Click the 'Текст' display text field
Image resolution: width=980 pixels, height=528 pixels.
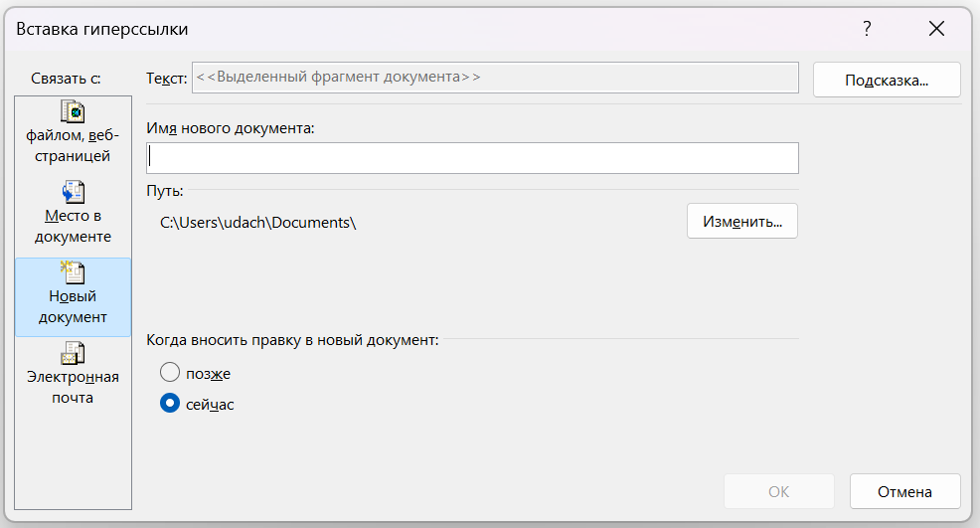point(494,78)
